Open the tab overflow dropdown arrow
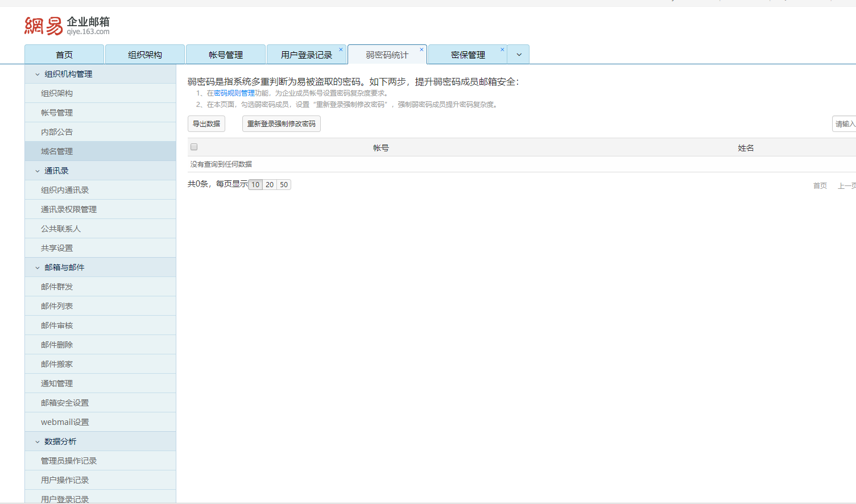This screenshot has height=504, width=856. click(519, 55)
